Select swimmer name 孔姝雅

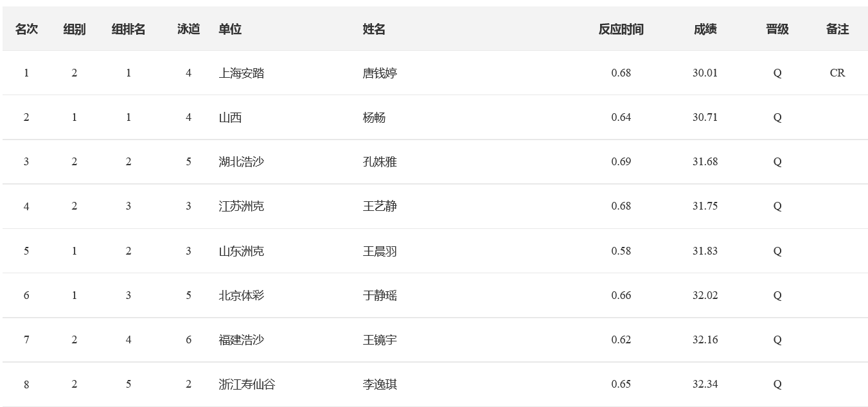point(380,162)
